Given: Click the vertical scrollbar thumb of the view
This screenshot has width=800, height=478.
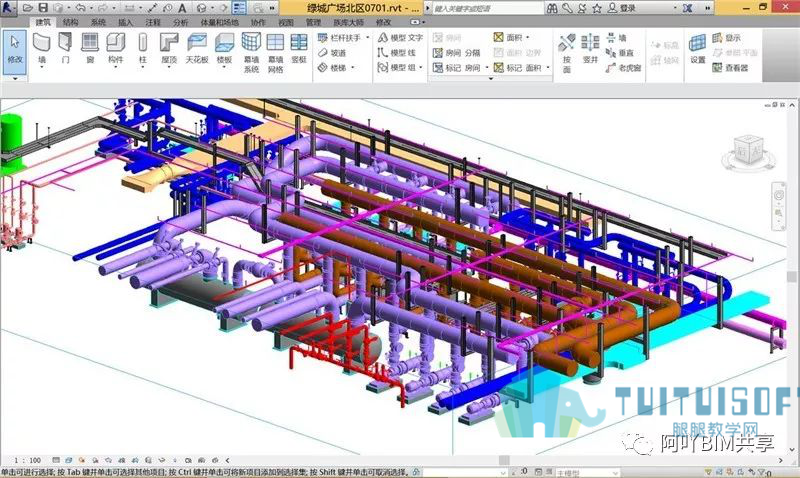Looking at the screenshot, I should point(791,276).
